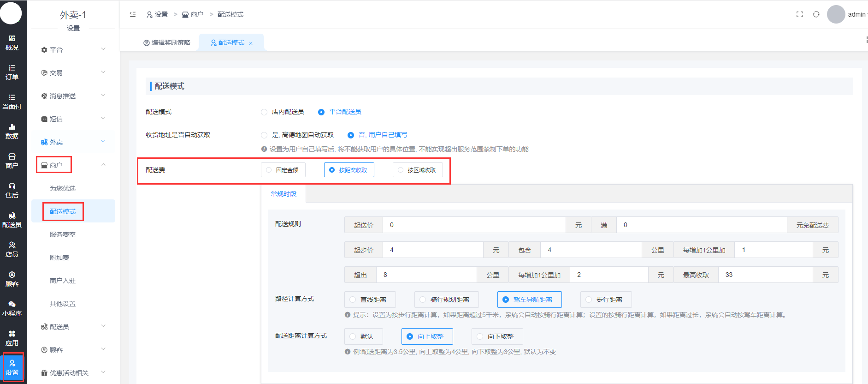Choose 直线距离 path calculation
The image size is (868, 384).
click(x=370, y=300)
